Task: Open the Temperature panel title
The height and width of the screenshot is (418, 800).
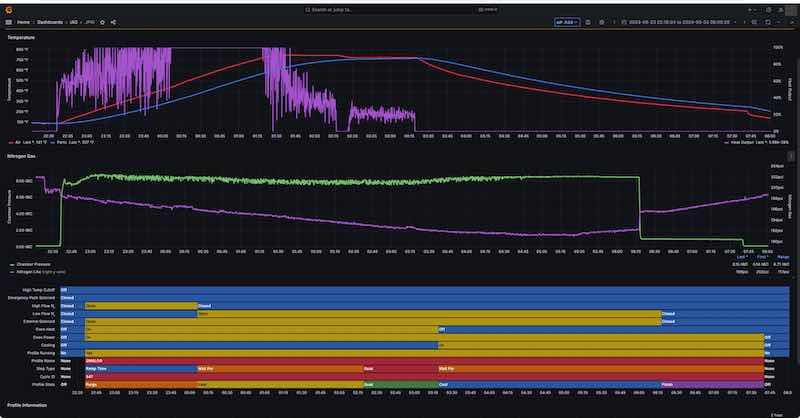Action: (x=21, y=38)
